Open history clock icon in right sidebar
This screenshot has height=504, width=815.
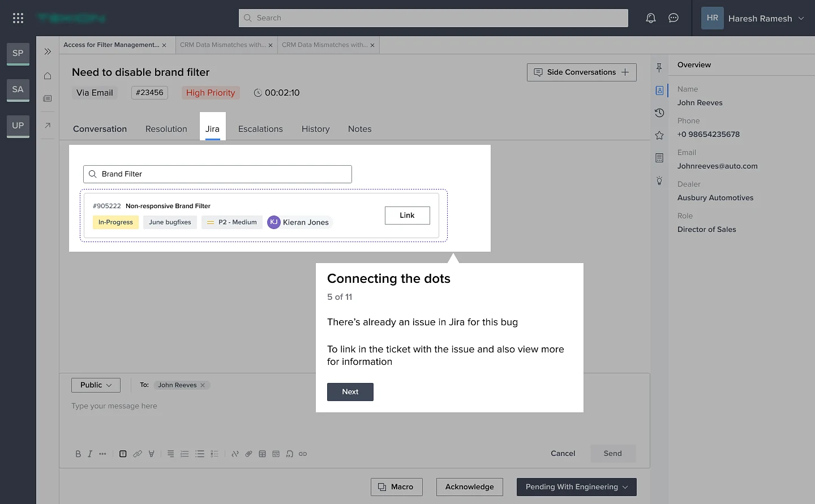pyautogui.click(x=659, y=113)
